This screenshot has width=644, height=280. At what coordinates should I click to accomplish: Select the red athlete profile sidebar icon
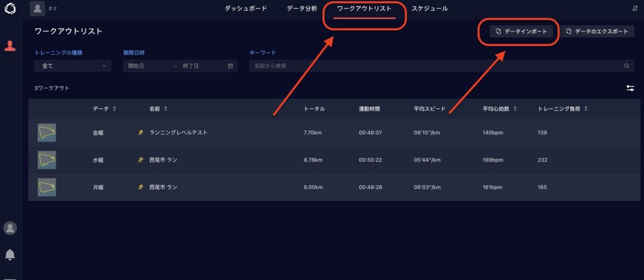coord(10,46)
